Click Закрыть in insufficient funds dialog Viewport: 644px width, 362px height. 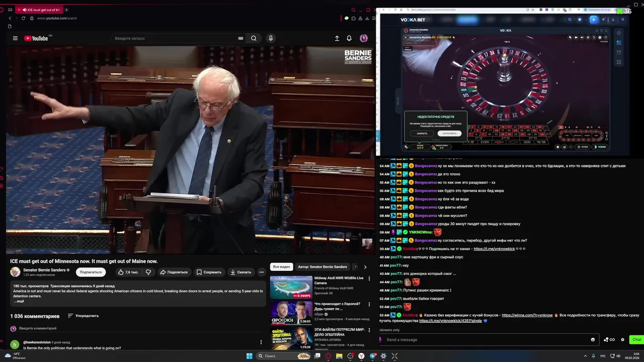click(x=422, y=133)
